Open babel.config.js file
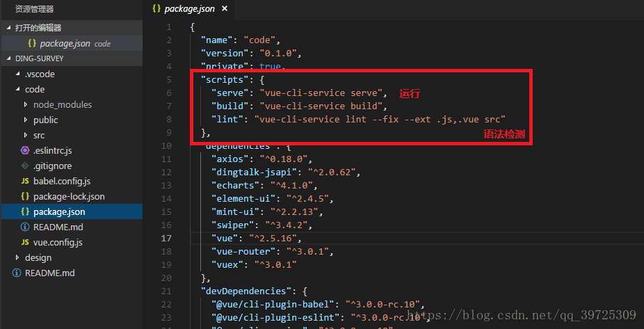 (x=62, y=181)
